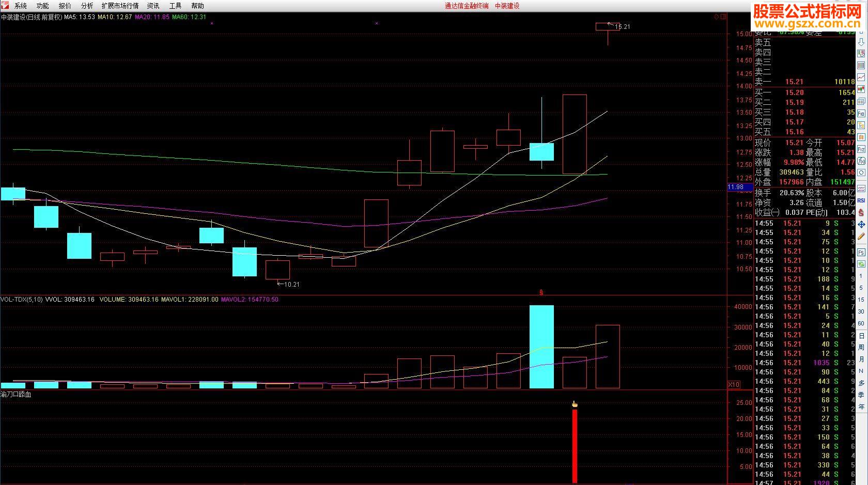This screenshot has height=485, width=868.
Task: Click the green refresh icon
Action: coord(861,264)
